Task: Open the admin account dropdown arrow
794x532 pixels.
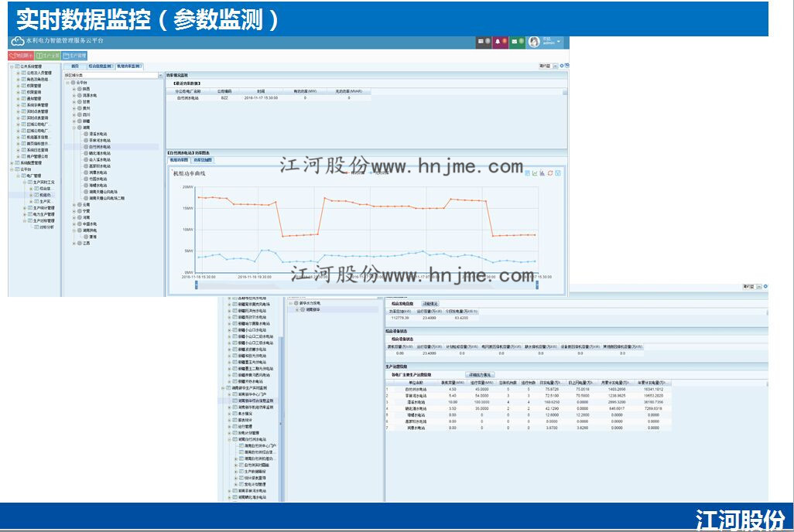Action: pyautogui.click(x=559, y=42)
